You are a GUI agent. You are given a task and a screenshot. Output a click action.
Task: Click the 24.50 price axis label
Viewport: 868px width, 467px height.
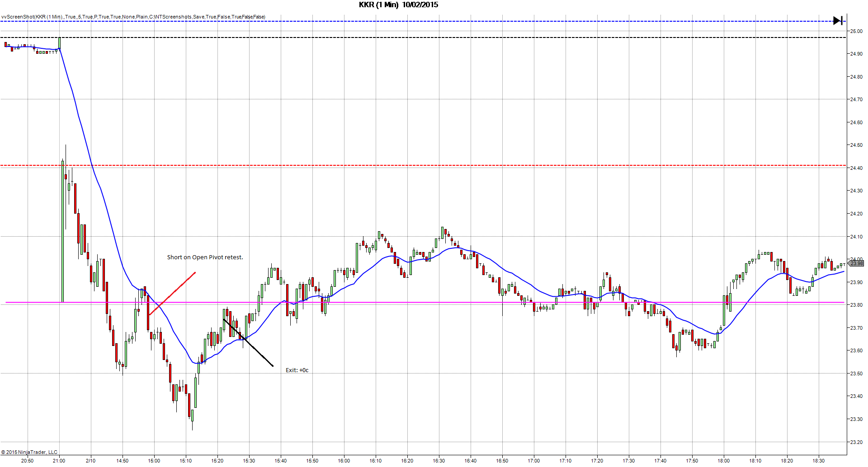[x=856, y=145]
